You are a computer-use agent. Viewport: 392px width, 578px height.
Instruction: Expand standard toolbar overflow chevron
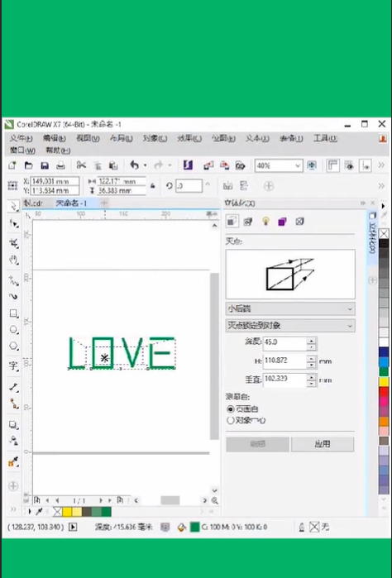[381, 165]
